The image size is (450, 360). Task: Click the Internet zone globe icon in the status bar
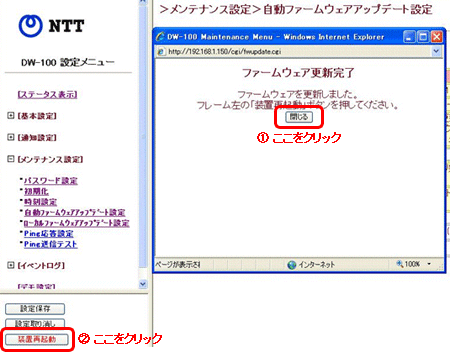(x=292, y=265)
